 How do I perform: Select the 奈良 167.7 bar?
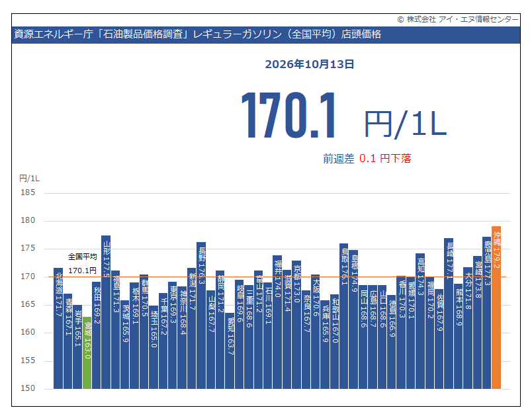[306, 339]
